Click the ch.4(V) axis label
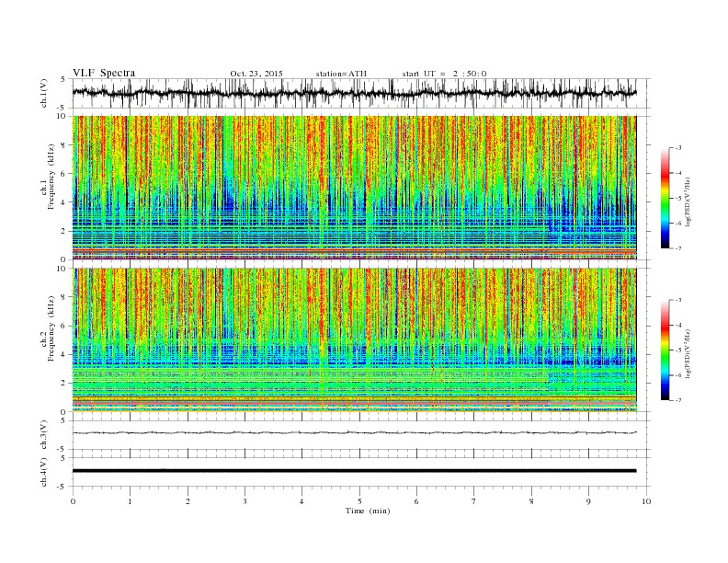Screen dimensions: 728x563 (x=44, y=473)
